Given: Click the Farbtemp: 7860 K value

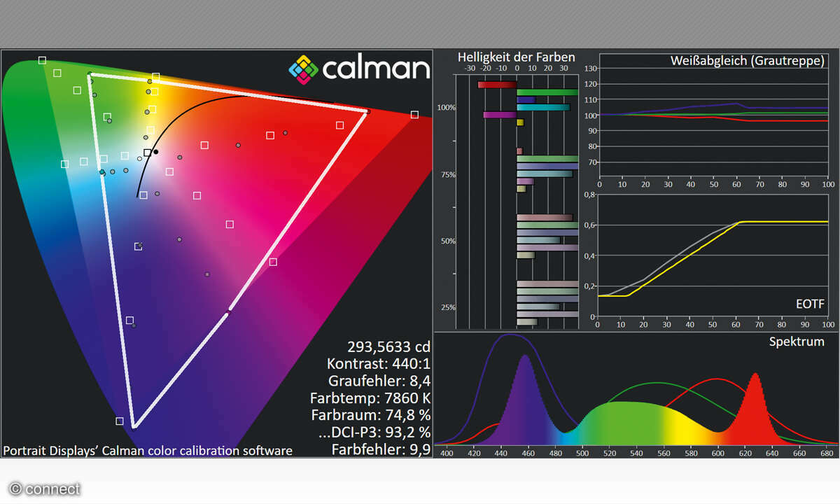Looking at the screenshot, I should pos(370,398).
